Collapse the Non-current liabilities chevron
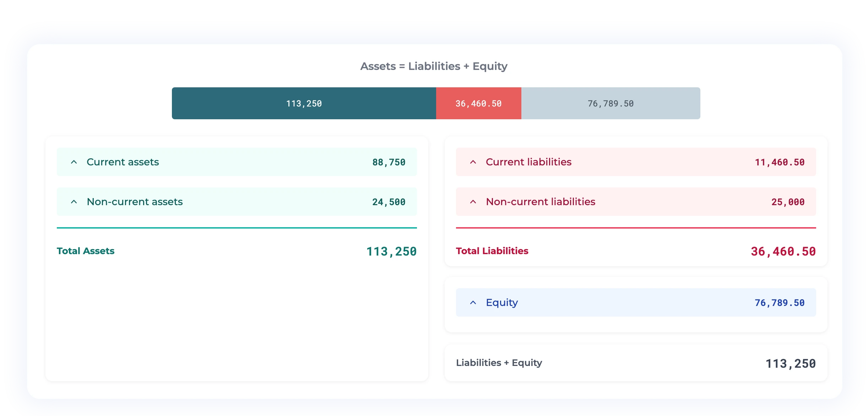Image resolution: width=868 pixels, height=416 pixels. (473, 202)
